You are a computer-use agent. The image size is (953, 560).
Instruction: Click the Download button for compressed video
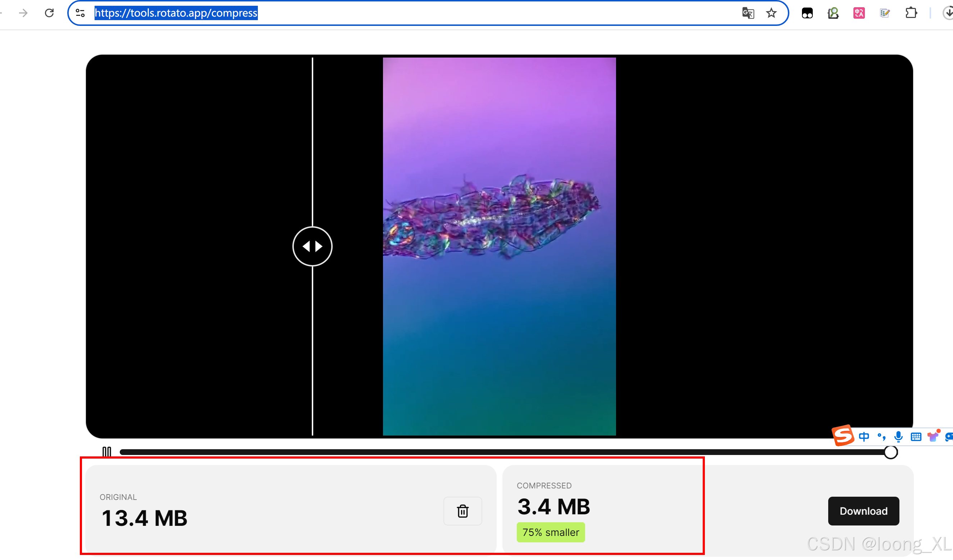click(x=863, y=511)
